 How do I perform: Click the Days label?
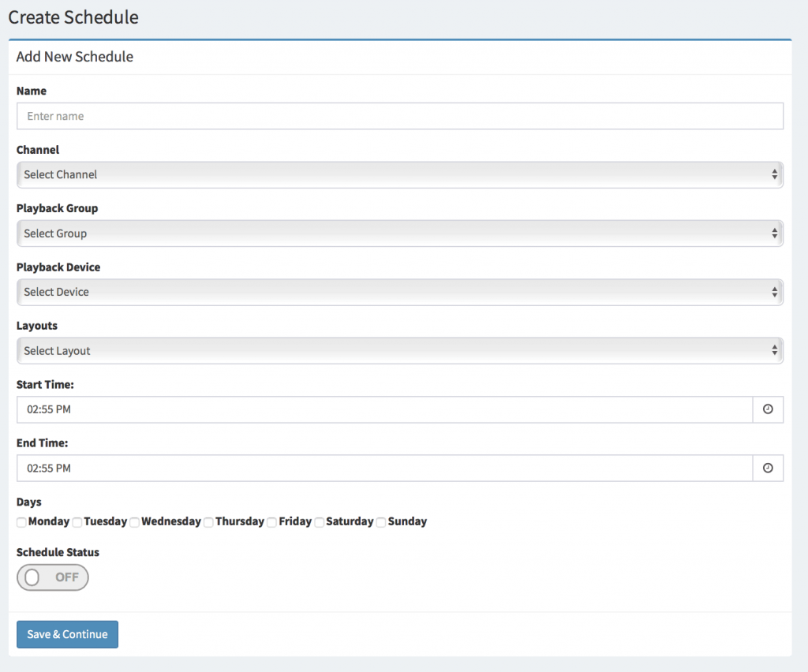tap(29, 502)
